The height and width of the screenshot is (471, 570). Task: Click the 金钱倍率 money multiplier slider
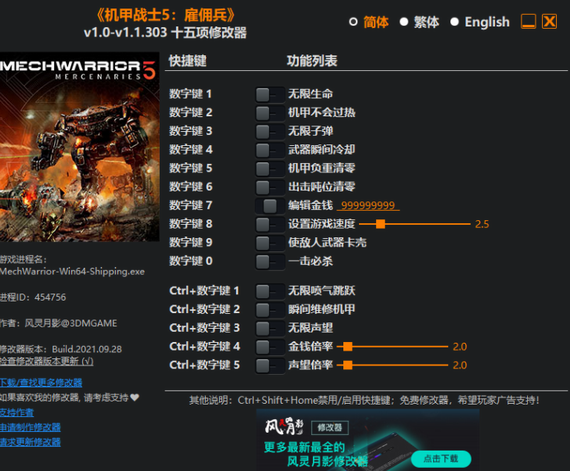click(392, 347)
